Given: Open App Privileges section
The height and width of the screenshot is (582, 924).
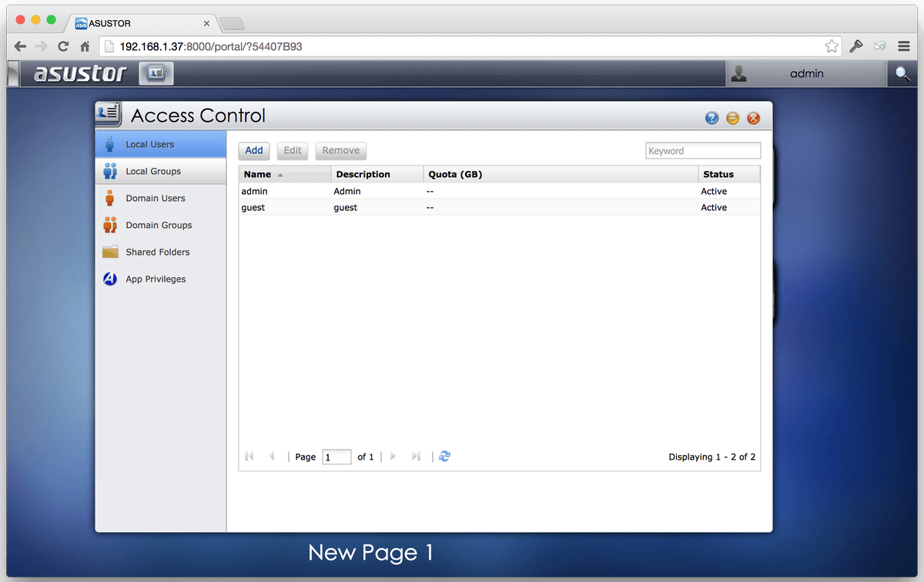Looking at the screenshot, I should (x=156, y=279).
